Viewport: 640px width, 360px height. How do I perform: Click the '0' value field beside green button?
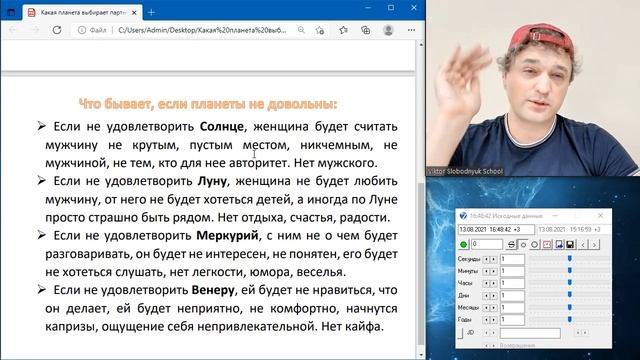(x=487, y=244)
